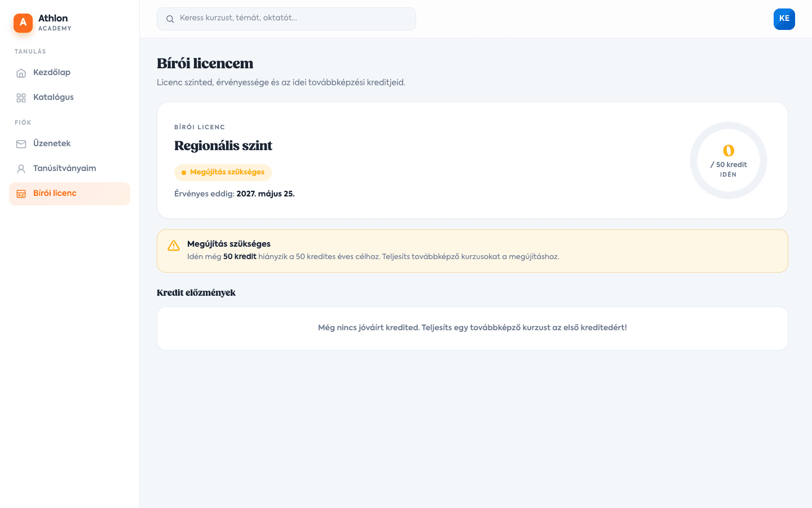Focus the course search field

(x=286, y=19)
